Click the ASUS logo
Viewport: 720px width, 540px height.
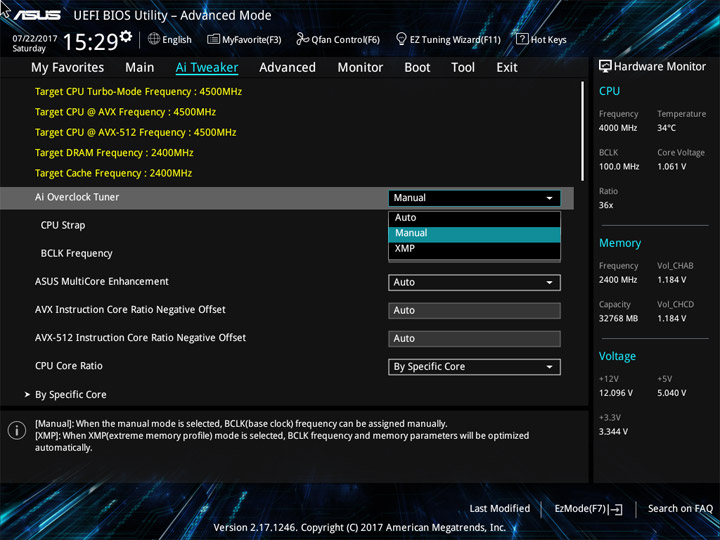pos(37,15)
